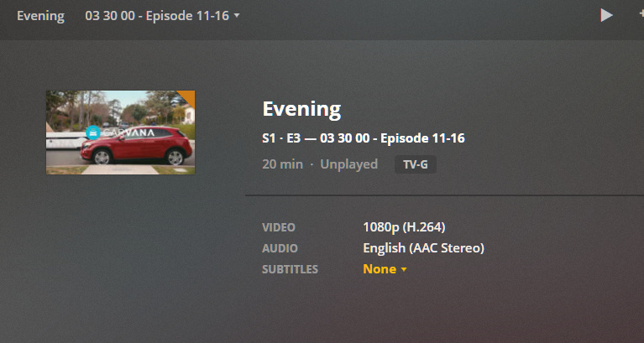Open the episode breadcrumb dropdown arrow
Screen dimensions: 644x343
[x=237, y=16]
